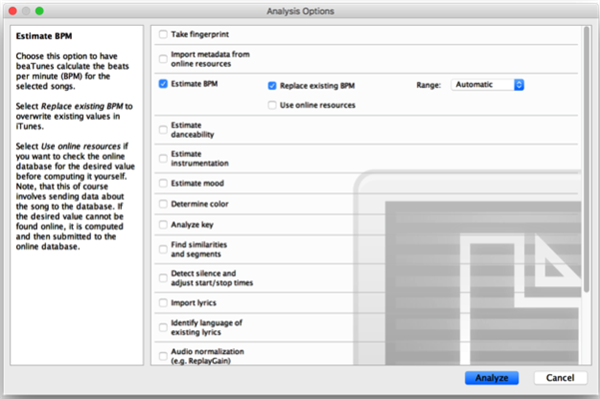Screen dimensions: 600x399
Task: Check Estimate instrumentation option
Action: point(163,158)
